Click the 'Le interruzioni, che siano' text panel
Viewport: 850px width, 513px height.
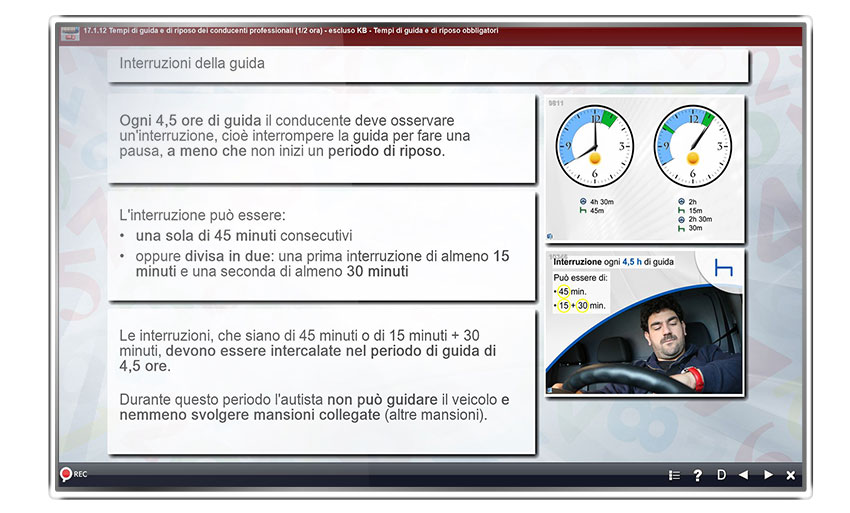pyautogui.click(x=321, y=380)
